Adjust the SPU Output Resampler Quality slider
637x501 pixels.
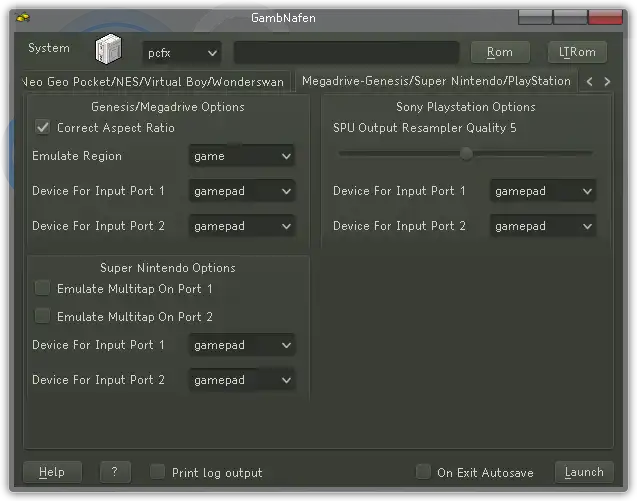tap(466, 154)
